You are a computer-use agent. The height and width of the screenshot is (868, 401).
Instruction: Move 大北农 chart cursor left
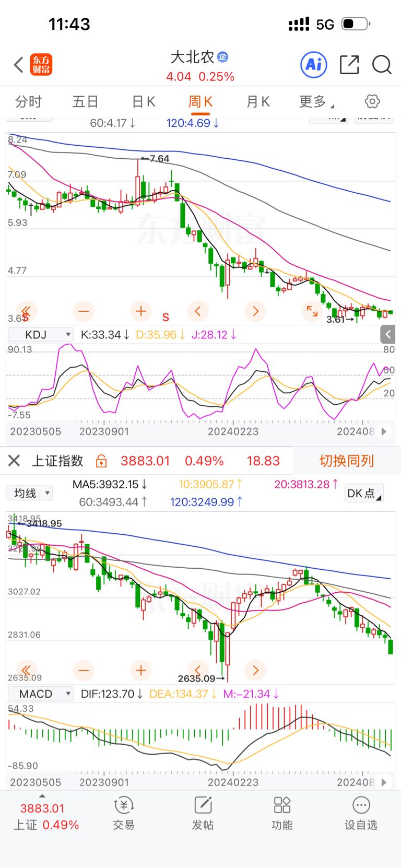[198, 311]
